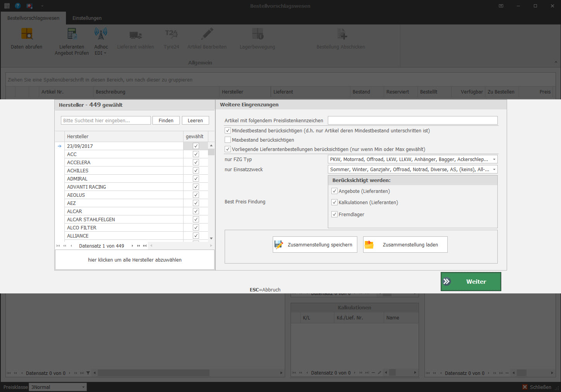Open the Preisklasse 3Normal dropdown

tap(83, 387)
